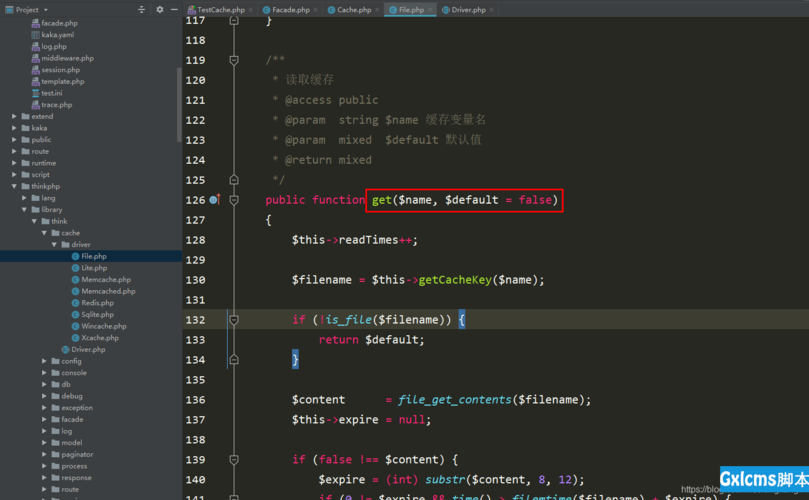Image resolution: width=809 pixels, height=500 pixels.
Task: Collapse the thinkphp folder
Action: point(14,186)
